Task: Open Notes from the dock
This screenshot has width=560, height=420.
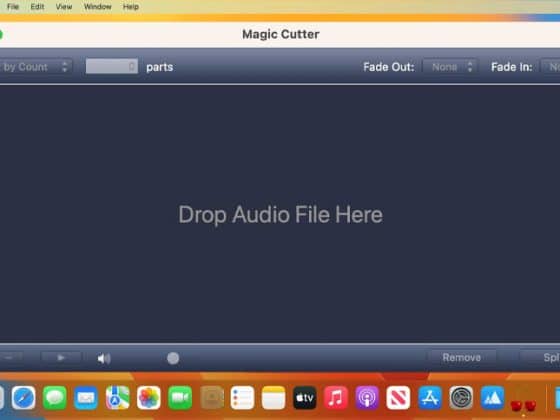Action: [x=274, y=398]
